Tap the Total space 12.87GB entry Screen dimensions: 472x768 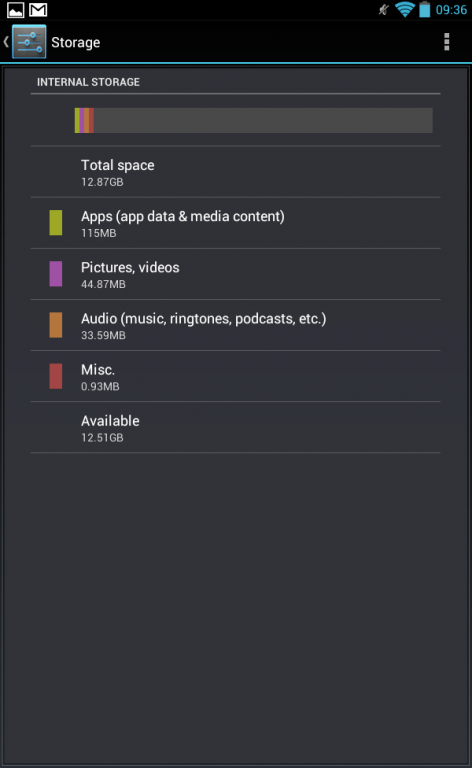(236, 172)
